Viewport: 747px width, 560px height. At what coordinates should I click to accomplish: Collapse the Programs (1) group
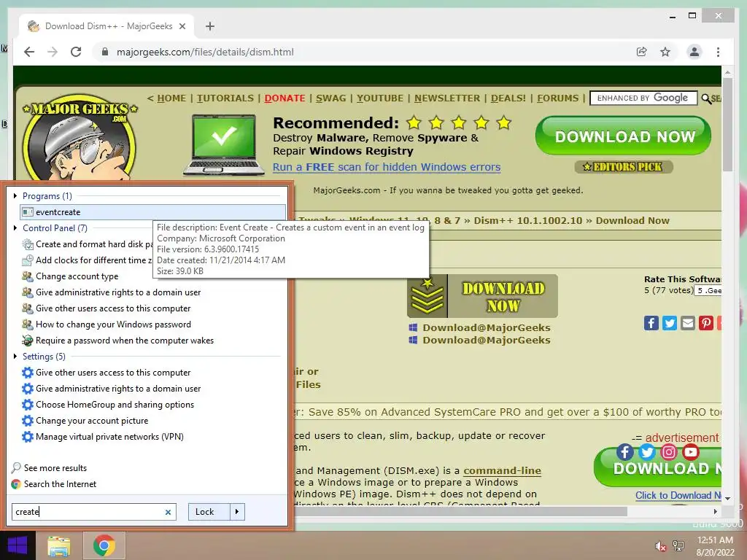(x=15, y=195)
